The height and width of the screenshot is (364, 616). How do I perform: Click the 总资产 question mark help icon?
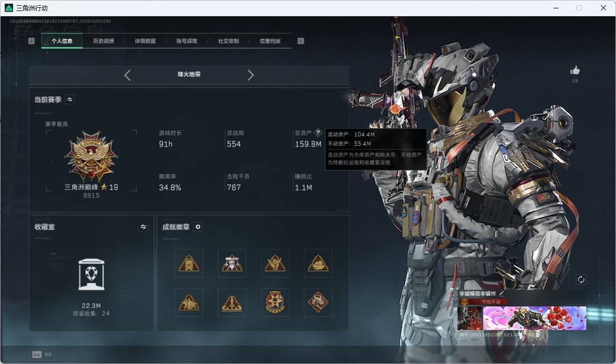pos(318,133)
